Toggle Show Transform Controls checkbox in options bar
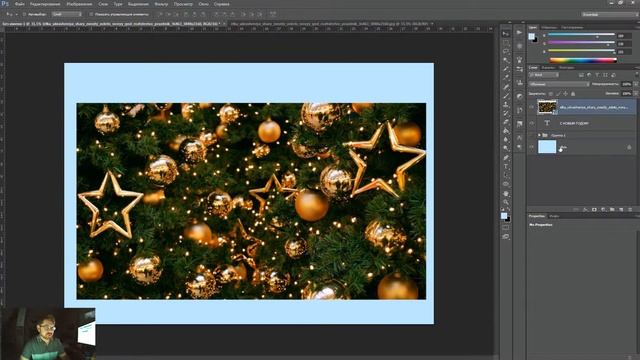Screen dimensions: 640x360 pos(91,14)
